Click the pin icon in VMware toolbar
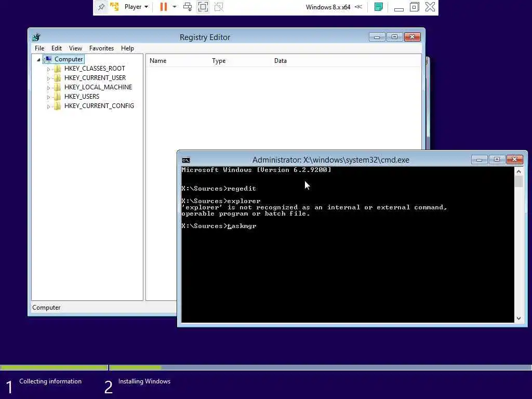This screenshot has width=532, height=399. click(101, 7)
